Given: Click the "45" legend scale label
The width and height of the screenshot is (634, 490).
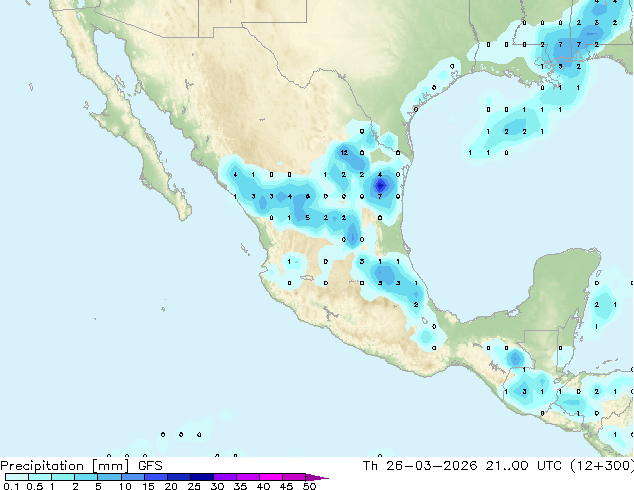Looking at the screenshot, I should point(287,486).
